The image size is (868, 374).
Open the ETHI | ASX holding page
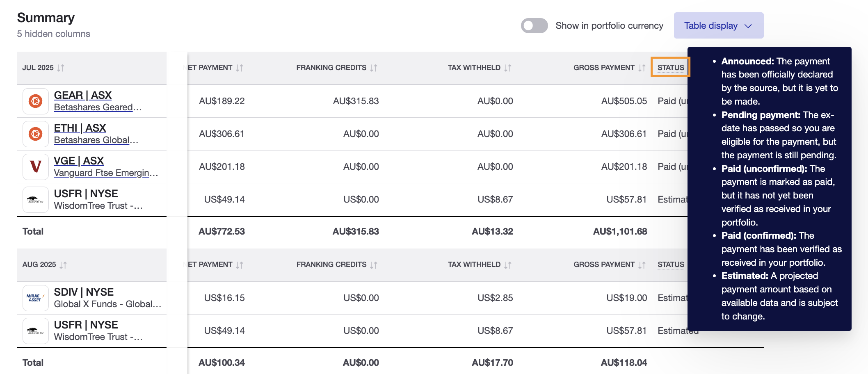80,128
